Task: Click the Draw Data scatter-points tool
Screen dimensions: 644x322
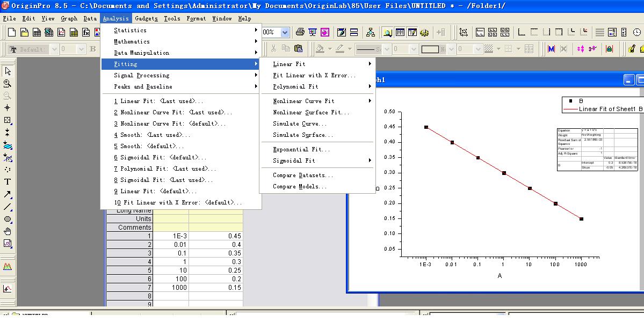Action: (8, 170)
